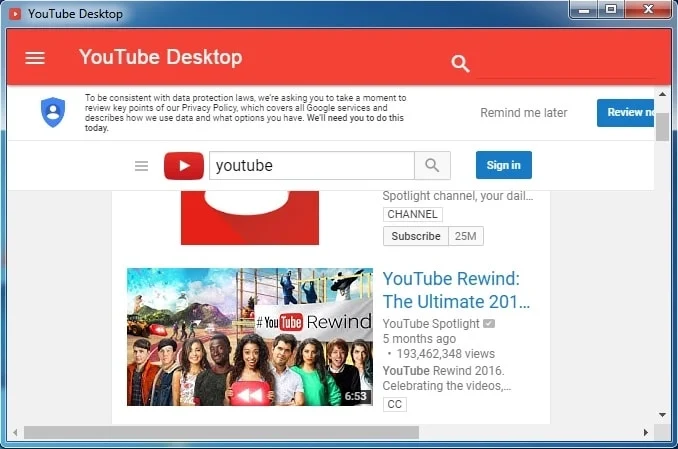
Task: Click the vertical scrollbar thumb
Action: (662, 128)
